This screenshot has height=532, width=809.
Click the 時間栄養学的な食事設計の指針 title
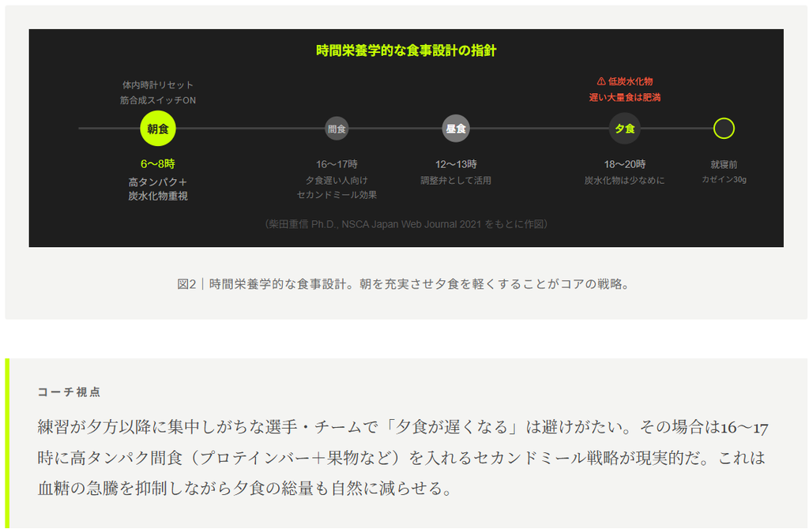click(x=406, y=51)
